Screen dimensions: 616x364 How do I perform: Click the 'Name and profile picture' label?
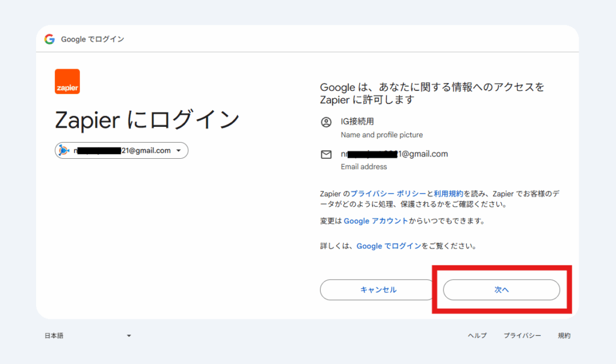click(382, 135)
